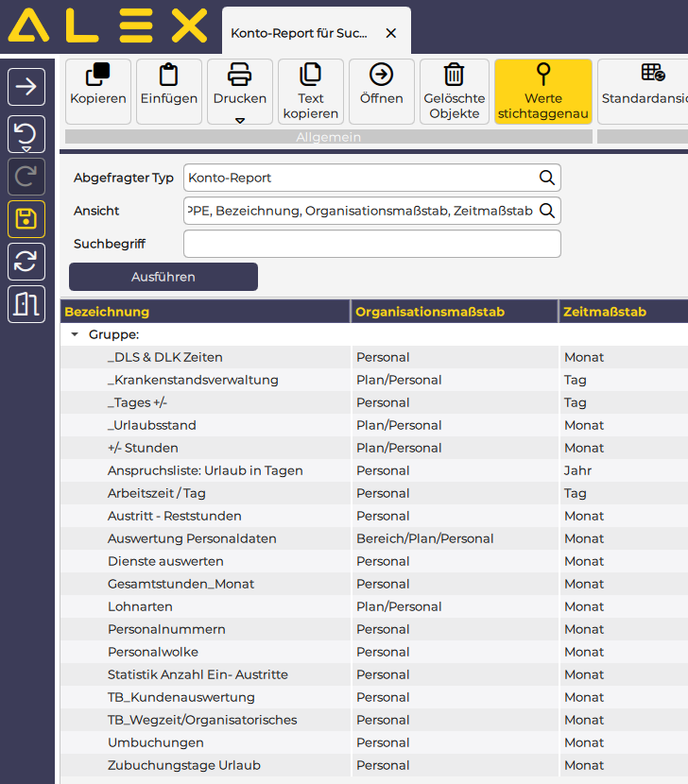The width and height of the screenshot is (688, 784).
Task: Switch to Konto-Report für Suc... tab
Action: click(x=299, y=33)
